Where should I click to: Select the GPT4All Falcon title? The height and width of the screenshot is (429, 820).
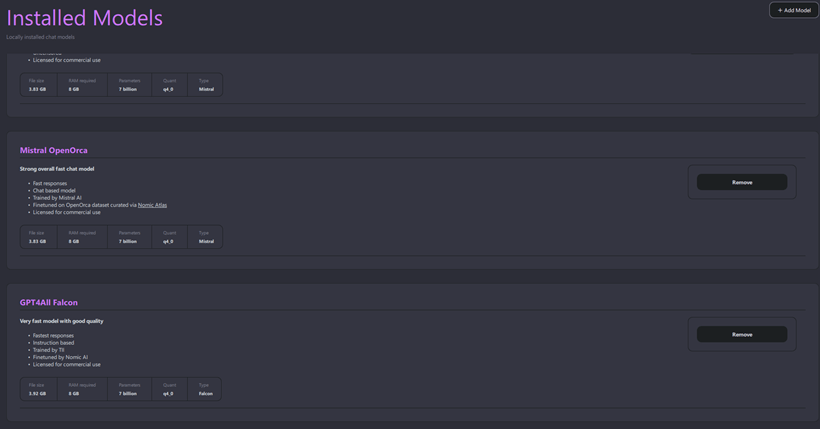click(x=49, y=302)
